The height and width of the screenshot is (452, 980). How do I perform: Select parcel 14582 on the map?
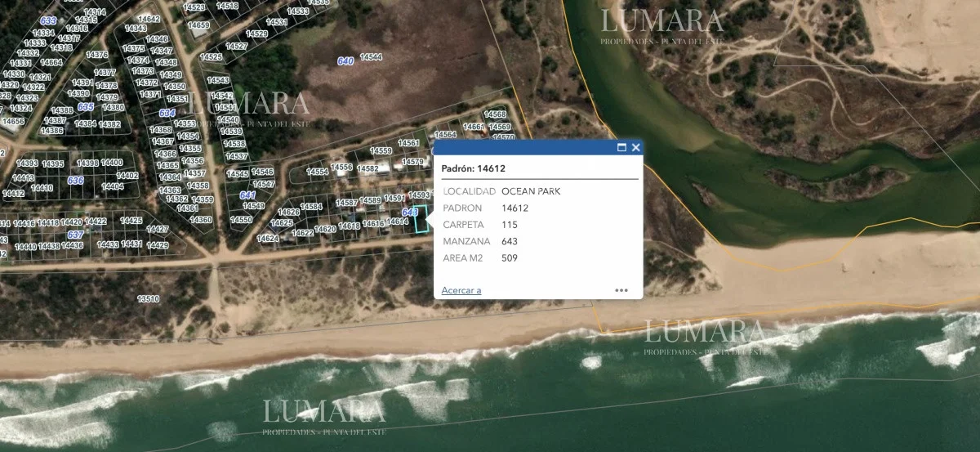coord(367,169)
